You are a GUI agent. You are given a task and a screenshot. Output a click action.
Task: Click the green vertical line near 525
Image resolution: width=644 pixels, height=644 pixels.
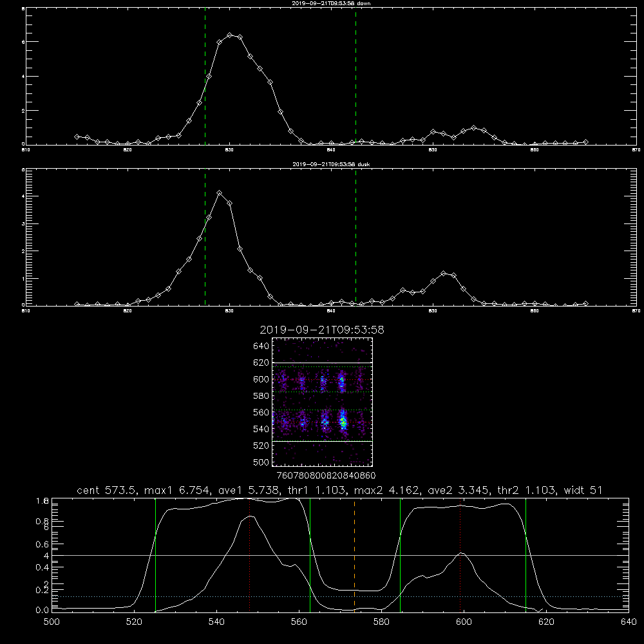[x=156, y=554]
